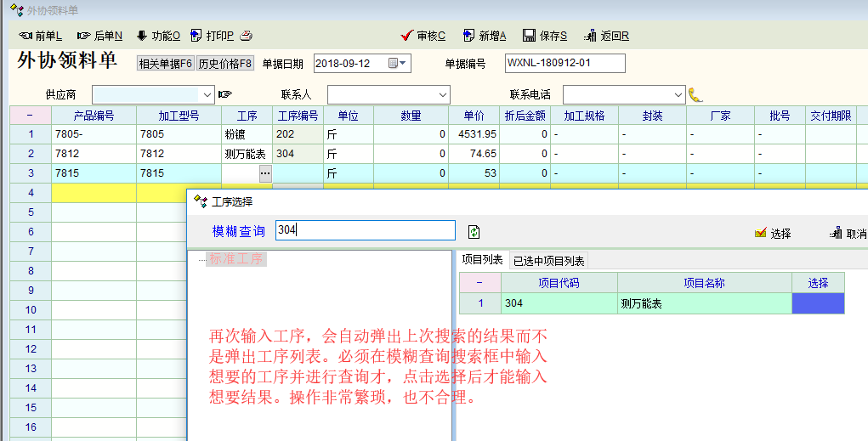
Task: Tick the blue 选择 cell for 测万能表
Action: [x=818, y=303]
